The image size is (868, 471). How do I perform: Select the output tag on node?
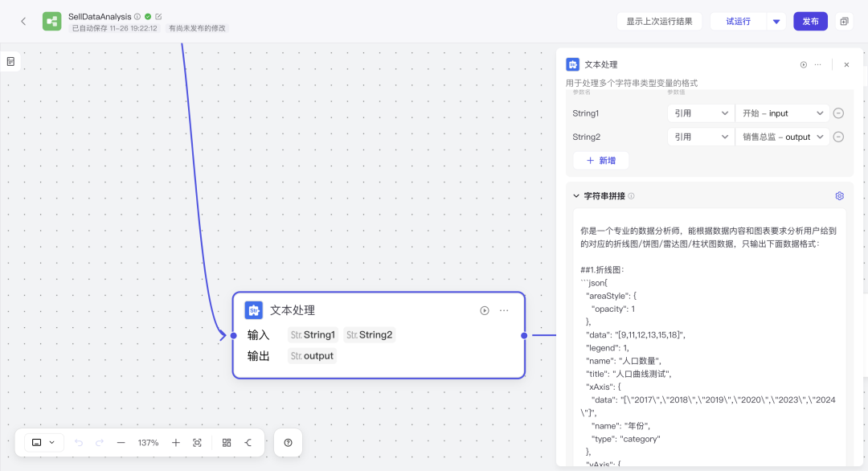point(312,356)
